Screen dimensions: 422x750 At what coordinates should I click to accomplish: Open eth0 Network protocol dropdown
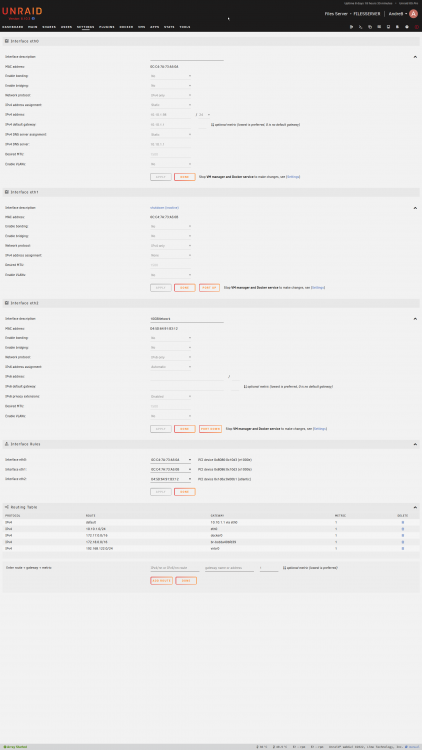(171, 95)
